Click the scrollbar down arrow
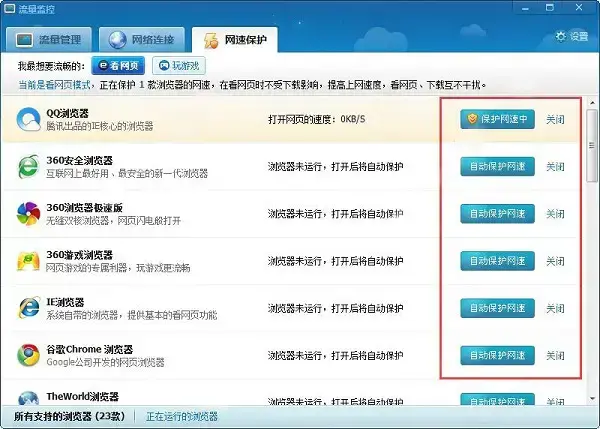The height and width of the screenshot is (429, 600). pos(592,398)
